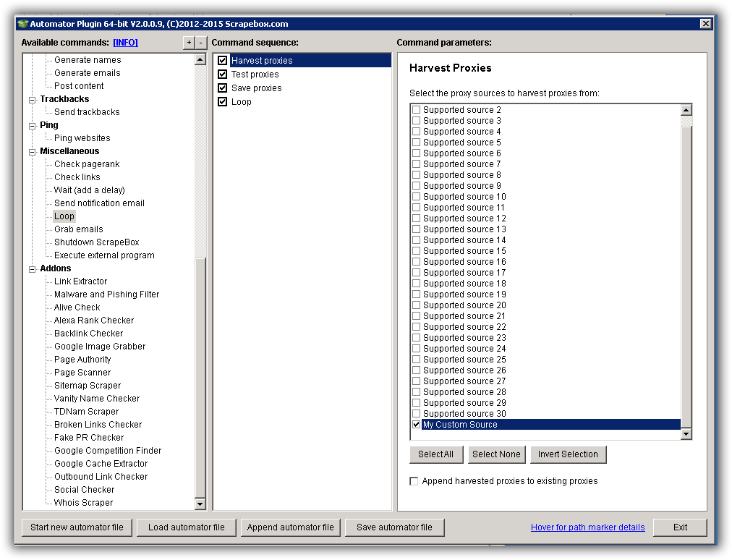Click proxy sources list scroll down arrow
Screen dimensions: 732x560
click(686, 434)
